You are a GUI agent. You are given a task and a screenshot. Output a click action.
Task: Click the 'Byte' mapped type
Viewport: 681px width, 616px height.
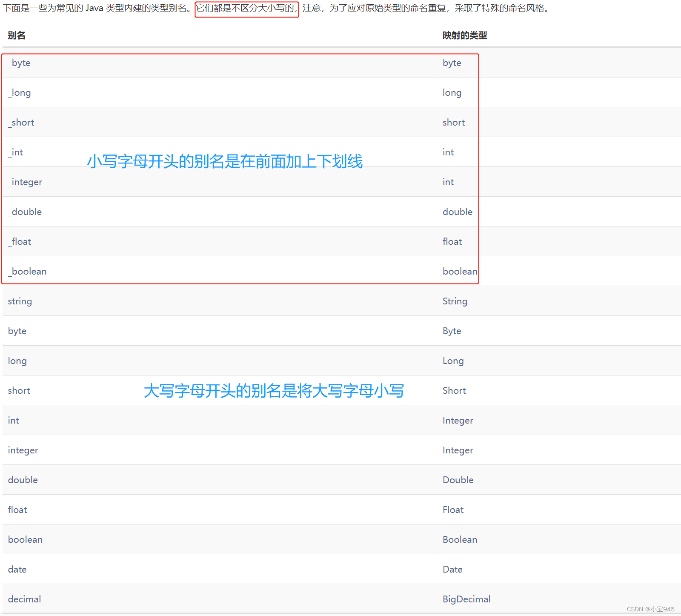pos(452,331)
